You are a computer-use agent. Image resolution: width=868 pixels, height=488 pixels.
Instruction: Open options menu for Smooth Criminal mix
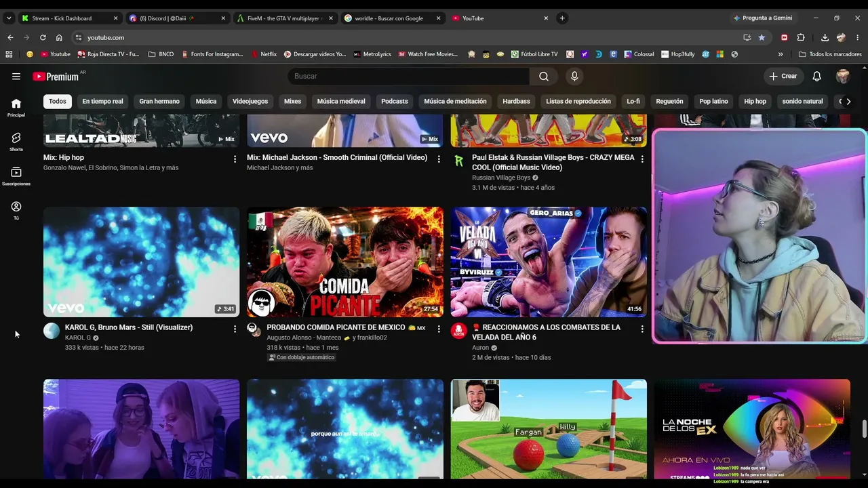tap(439, 159)
